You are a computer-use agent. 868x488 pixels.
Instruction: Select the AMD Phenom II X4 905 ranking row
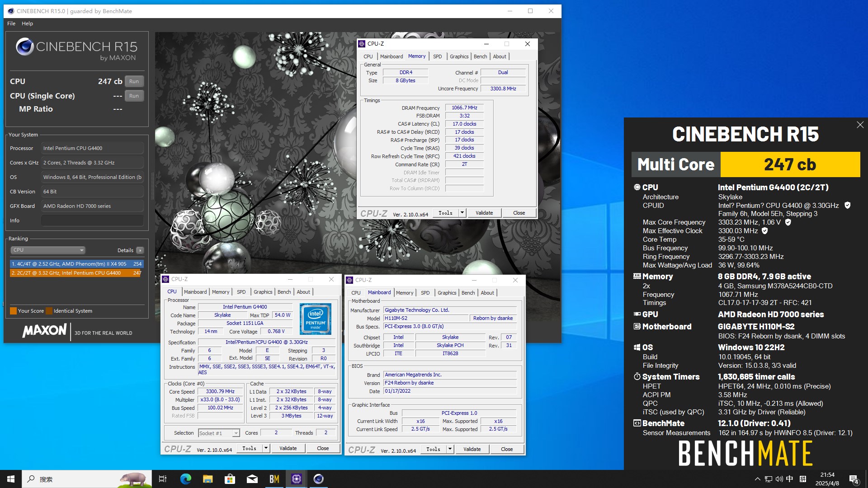click(76, 264)
